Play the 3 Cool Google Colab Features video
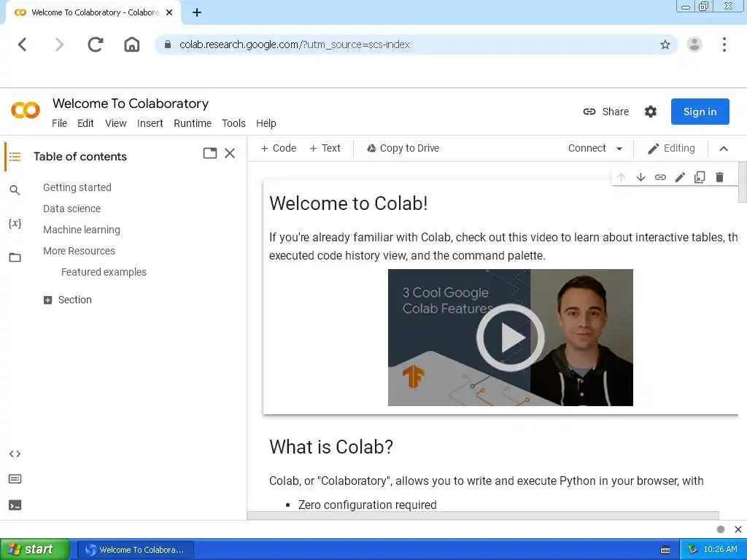This screenshot has width=747, height=560. click(x=510, y=337)
